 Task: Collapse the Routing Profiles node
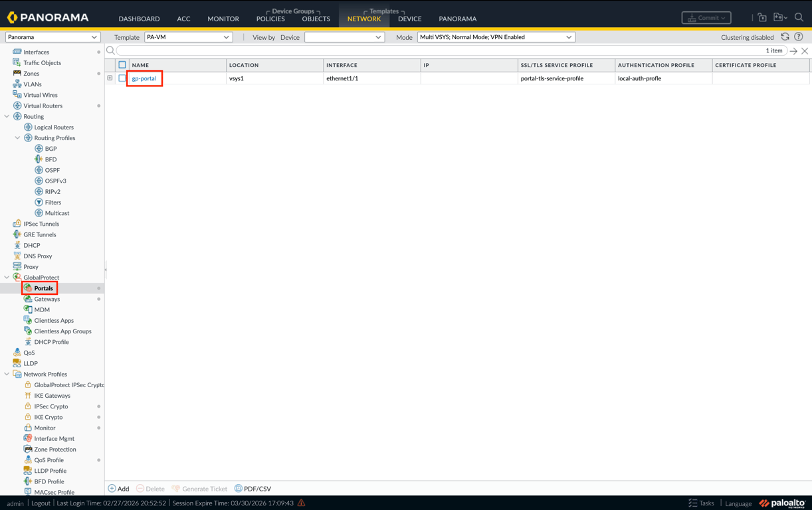pos(17,138)
